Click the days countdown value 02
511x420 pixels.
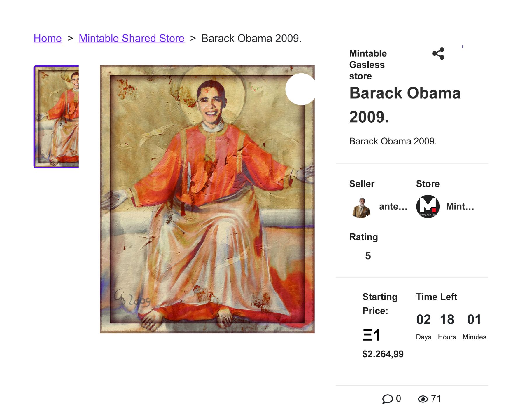pyautogui.click(x=423, y=320)
